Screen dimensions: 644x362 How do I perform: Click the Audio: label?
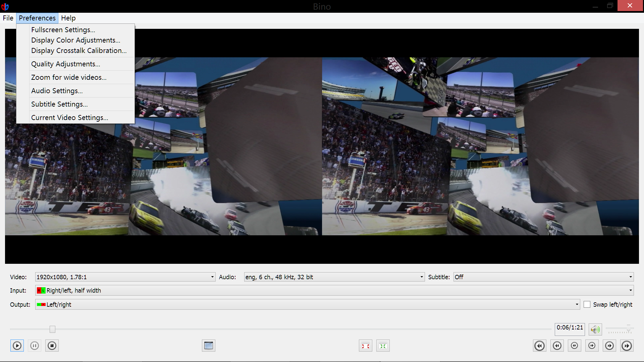(x=227, y=277)
